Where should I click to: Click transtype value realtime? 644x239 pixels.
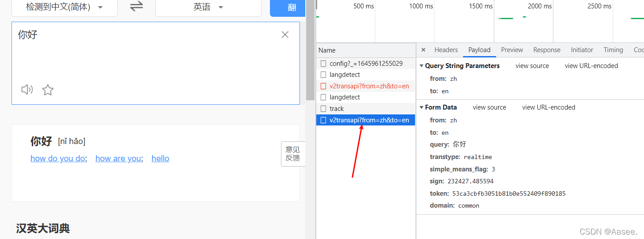click(478, 157)
